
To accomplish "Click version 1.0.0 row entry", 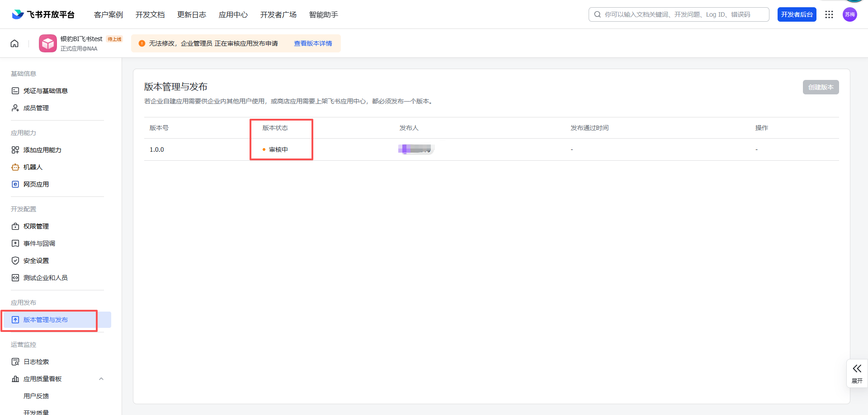I will [x=157, y=149].
